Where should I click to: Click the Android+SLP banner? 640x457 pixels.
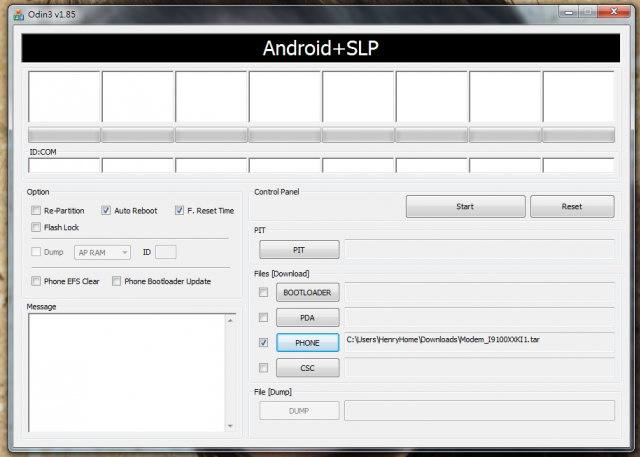(321, 48)
